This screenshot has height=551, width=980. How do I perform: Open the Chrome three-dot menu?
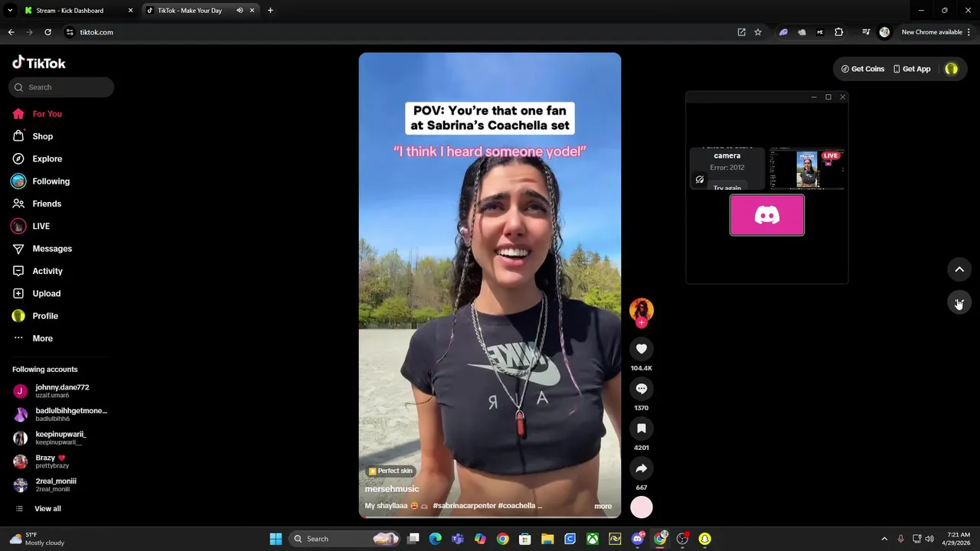click(x=970, y=32)
